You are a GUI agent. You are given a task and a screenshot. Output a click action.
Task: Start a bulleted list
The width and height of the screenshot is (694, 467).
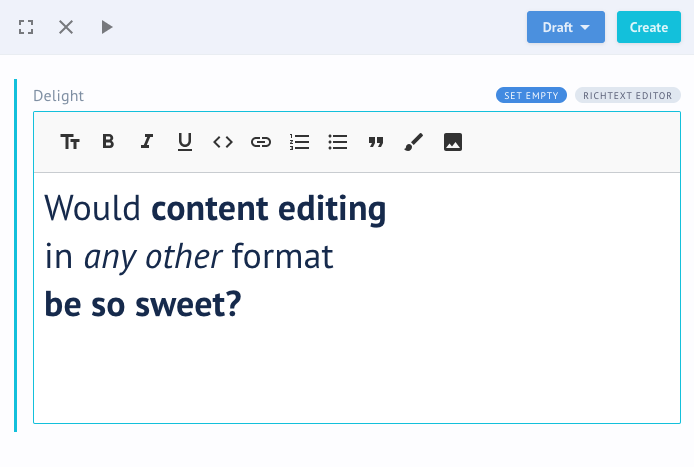coord(338,142)
